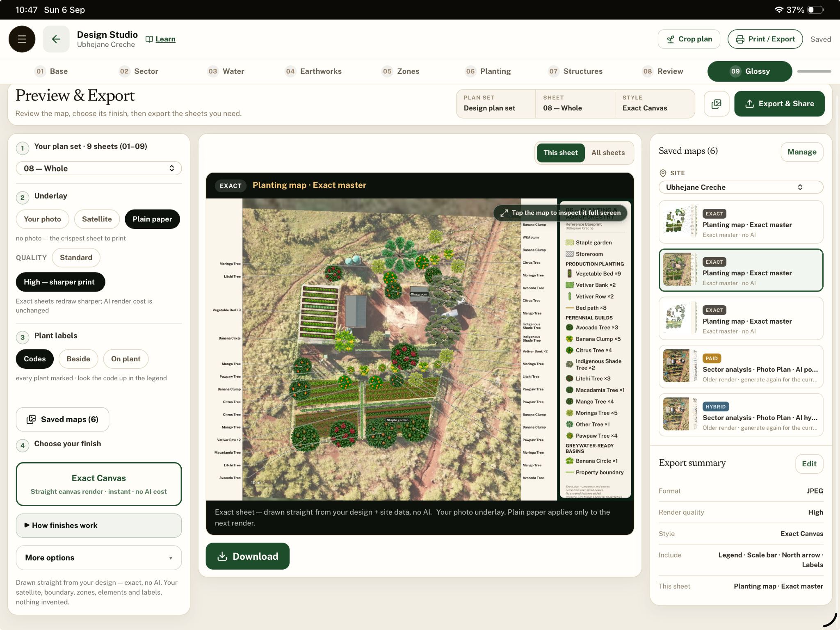Viewport: 840px width, 630px height.
Task: Edit the Export summary
Action: click(x=809, y=464)
